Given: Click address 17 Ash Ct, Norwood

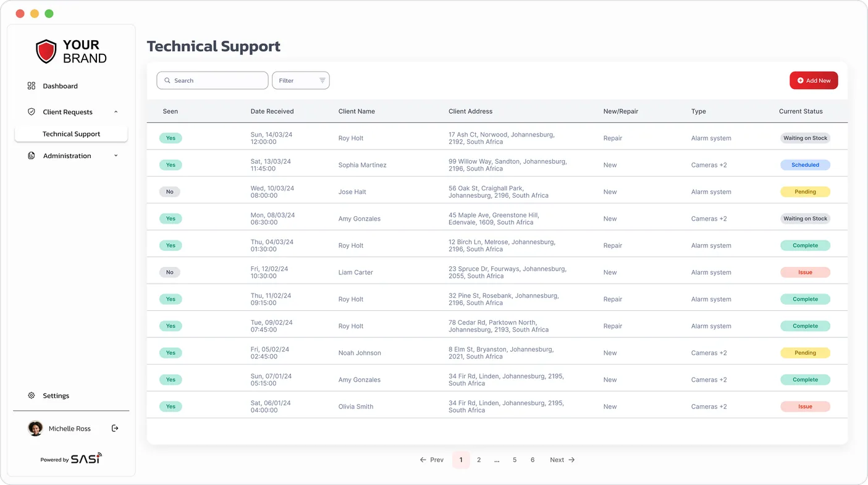Looking at the screenshot, I should coord(502,138).
